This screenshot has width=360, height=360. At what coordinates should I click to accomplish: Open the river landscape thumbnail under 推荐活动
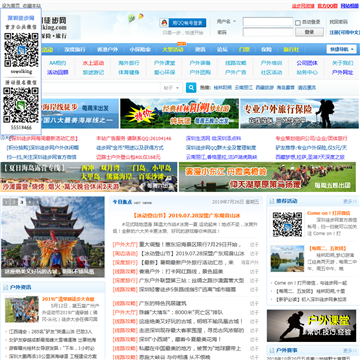[287, 259]
